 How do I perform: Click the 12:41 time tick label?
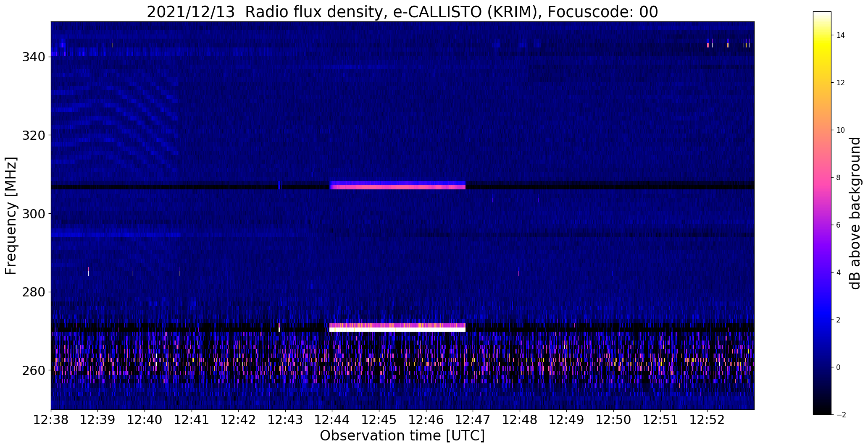[x=192, y=420]
